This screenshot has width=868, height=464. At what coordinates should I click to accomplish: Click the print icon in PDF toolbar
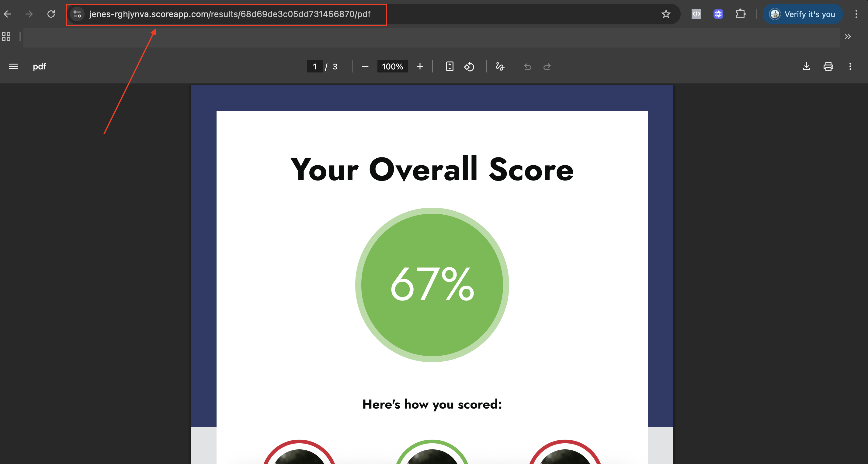pyautogui.click(x=828, y=66)
